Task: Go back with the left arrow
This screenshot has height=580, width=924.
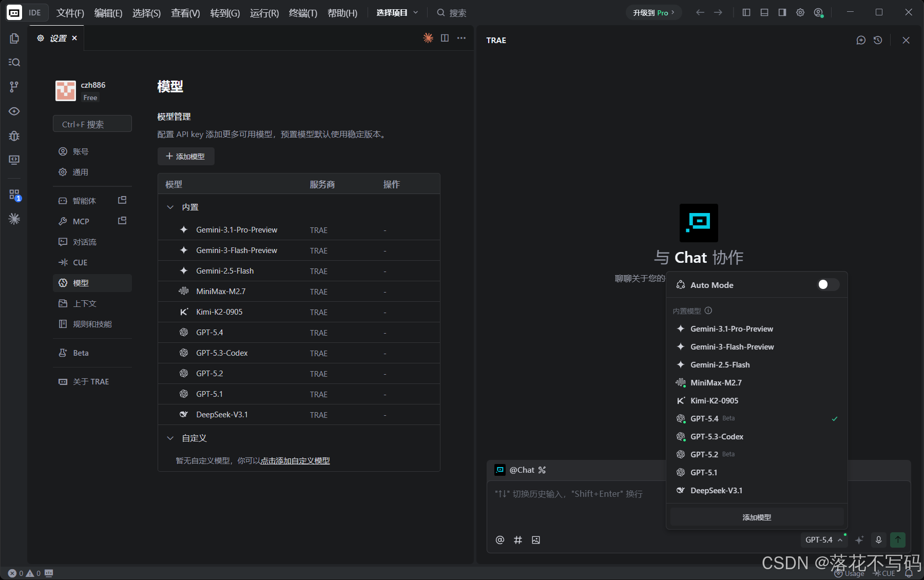Action: (700, 12)
